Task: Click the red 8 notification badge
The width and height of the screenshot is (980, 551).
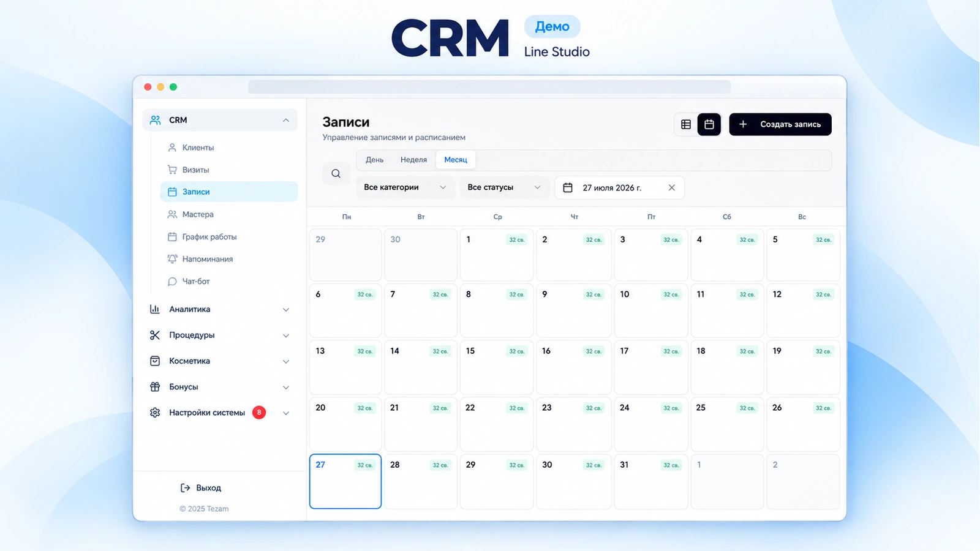Action: [259, 413]
